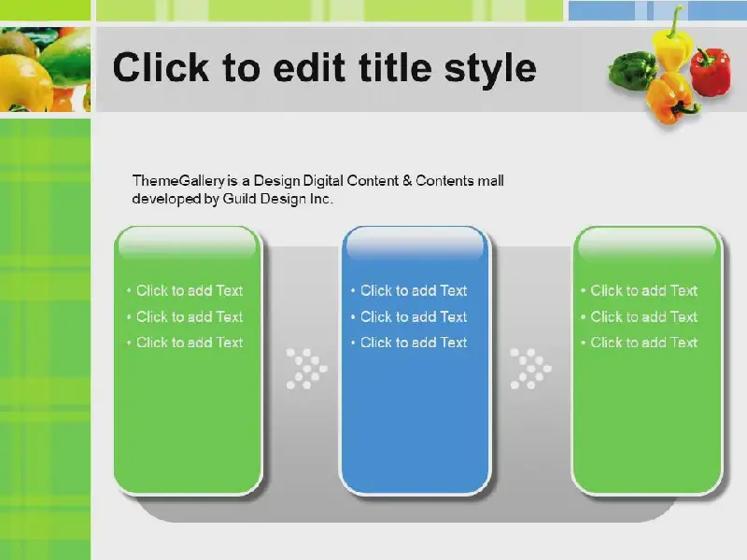Image resolution: width=747 pixels, height=560 pixels.
Task: Click second 'Click to add Text' in right green card
Action: tap(644, 316)
